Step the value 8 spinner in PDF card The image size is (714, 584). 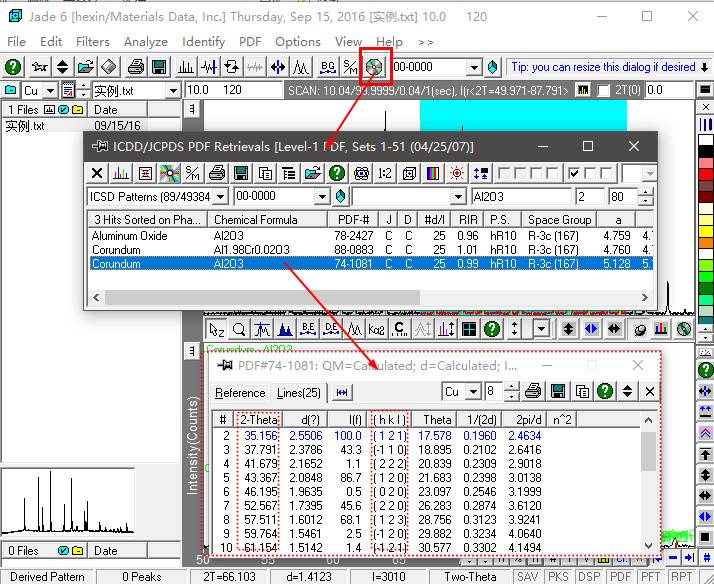(x=512, y=391)
